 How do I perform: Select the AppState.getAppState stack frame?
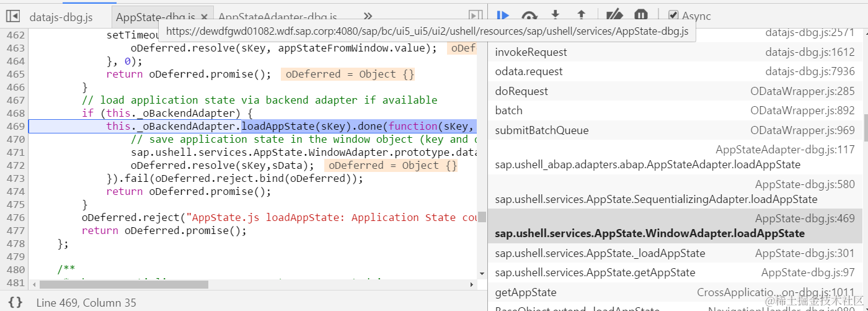pos(675,273)
